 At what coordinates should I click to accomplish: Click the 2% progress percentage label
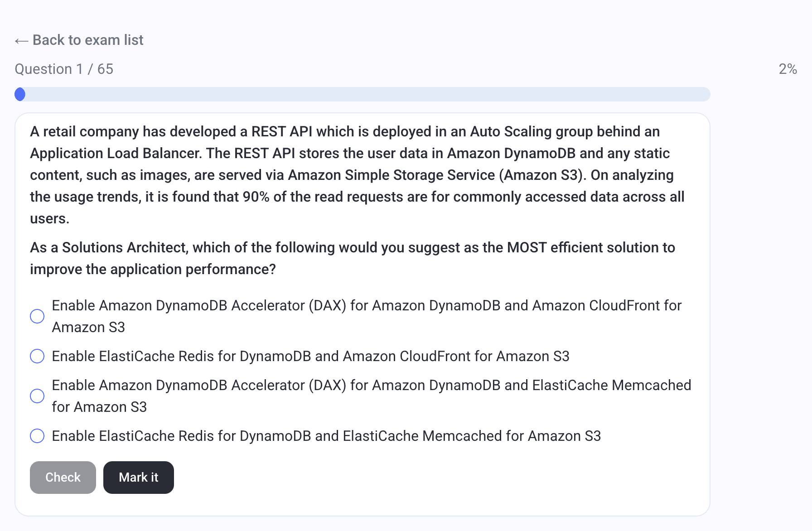tap(788, 69)
